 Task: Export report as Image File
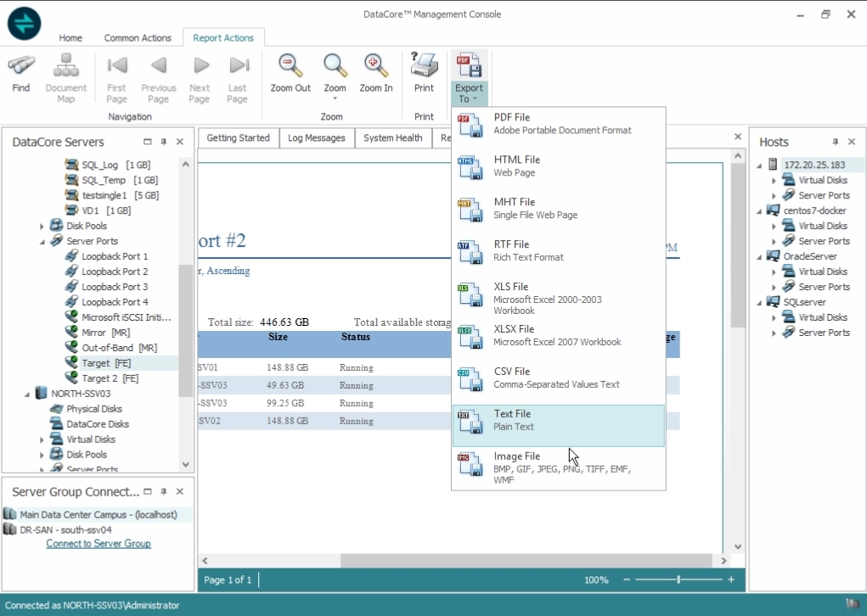pyautogui.click(x=559, y=468)
